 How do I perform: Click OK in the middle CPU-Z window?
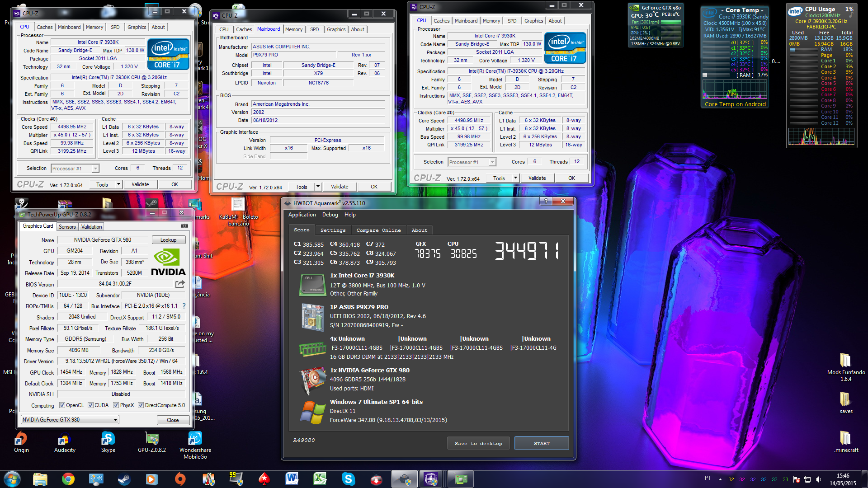(x=374, y=187)
